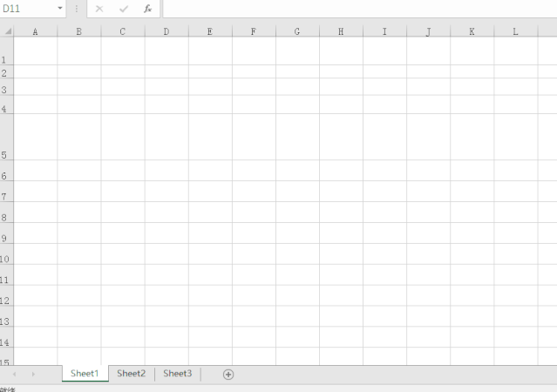557x392 pixels.
Task: Add a new sheet with plus icon
Action: 228,375
